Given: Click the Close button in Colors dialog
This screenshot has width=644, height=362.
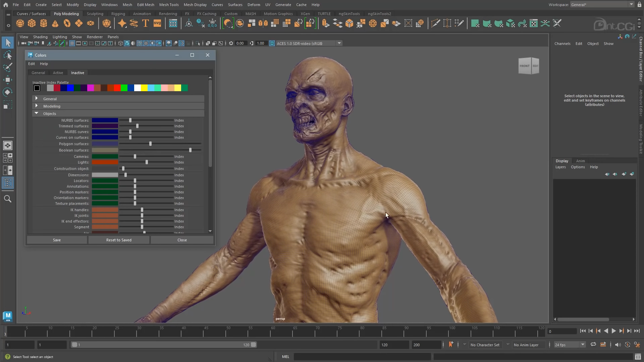Looking at the screenshot, I should [x=182, y=240].
